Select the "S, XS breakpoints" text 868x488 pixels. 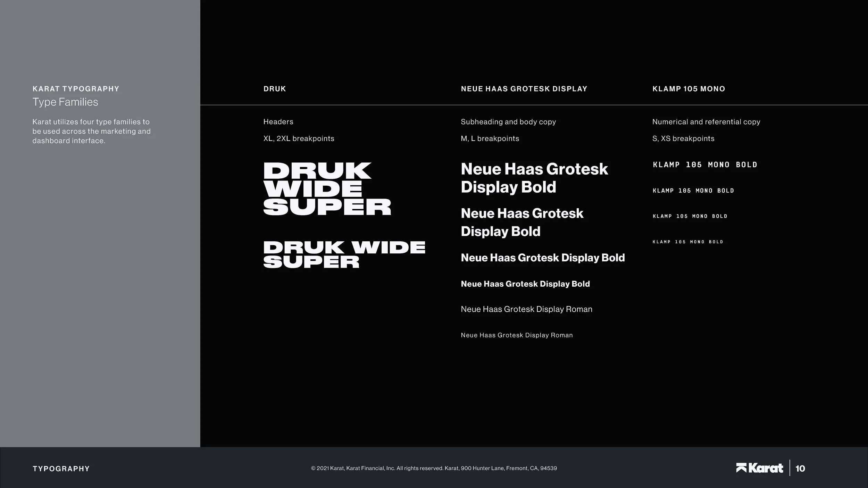click(683, 138)
